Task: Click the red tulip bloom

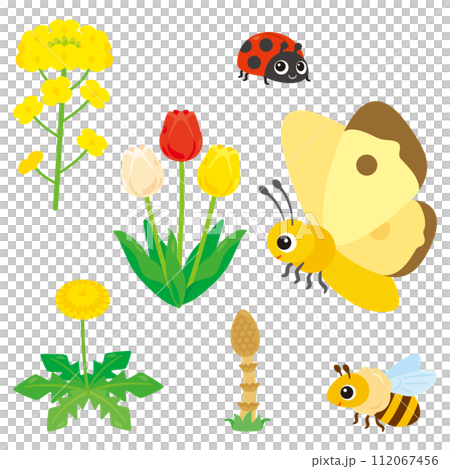Action: tap(181, 135)
